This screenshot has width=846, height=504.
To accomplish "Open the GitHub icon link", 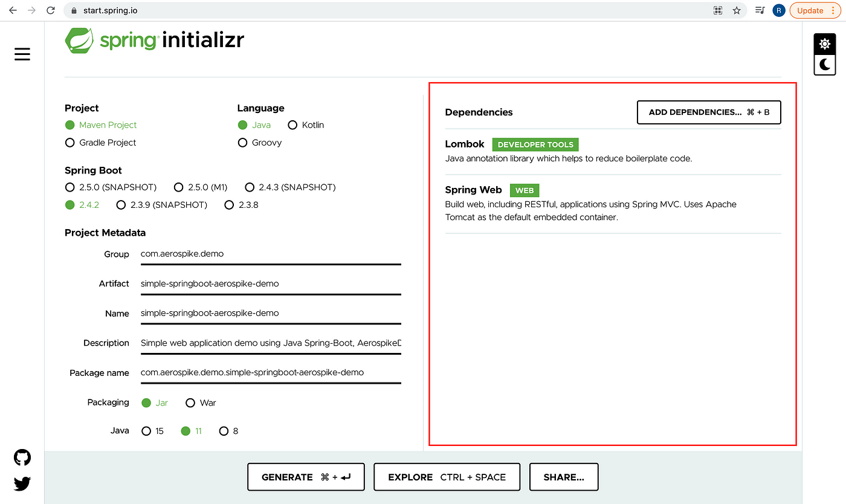I will pyautogui.click(x=22, y=457).
